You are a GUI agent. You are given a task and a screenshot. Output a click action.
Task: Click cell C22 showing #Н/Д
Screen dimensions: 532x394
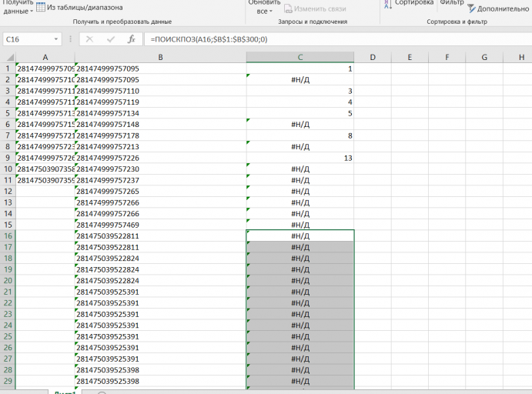pos(300,302)
